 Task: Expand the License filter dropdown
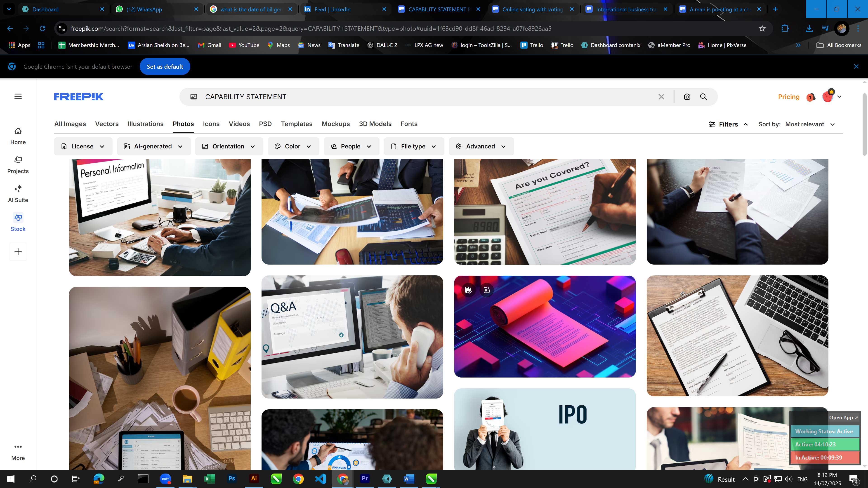(83, 146)
